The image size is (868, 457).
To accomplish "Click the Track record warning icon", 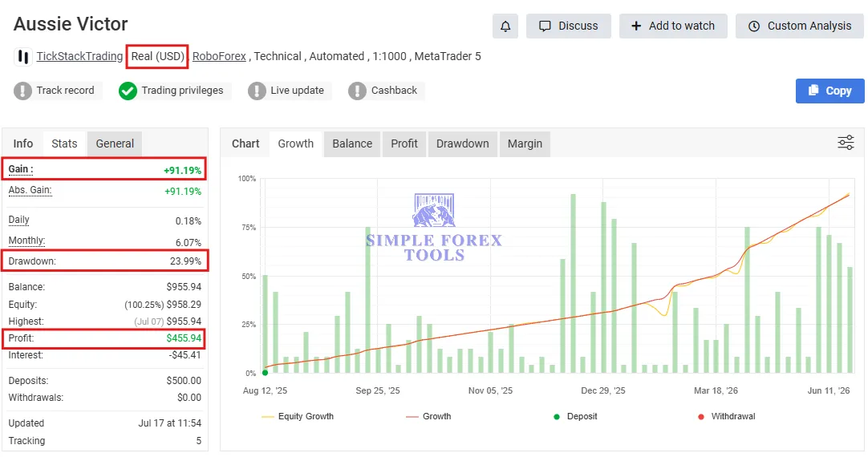I will [22, 91].
